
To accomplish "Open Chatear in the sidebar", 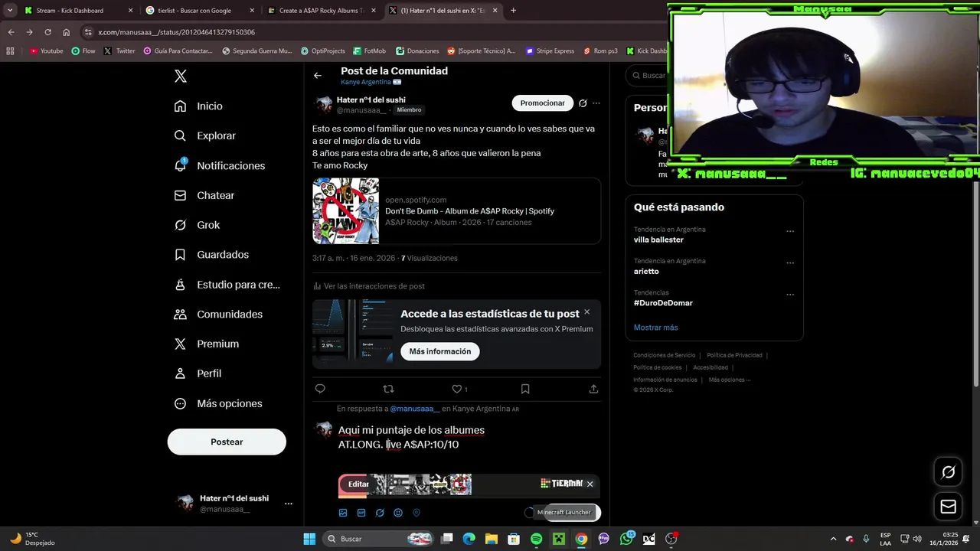I will [x=204, y=195].
